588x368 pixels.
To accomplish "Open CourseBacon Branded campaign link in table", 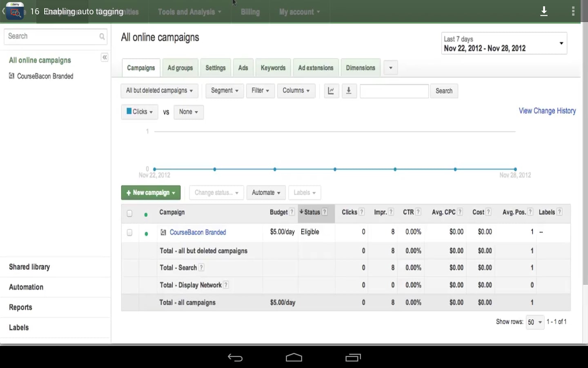I will (x=198, y=232).
